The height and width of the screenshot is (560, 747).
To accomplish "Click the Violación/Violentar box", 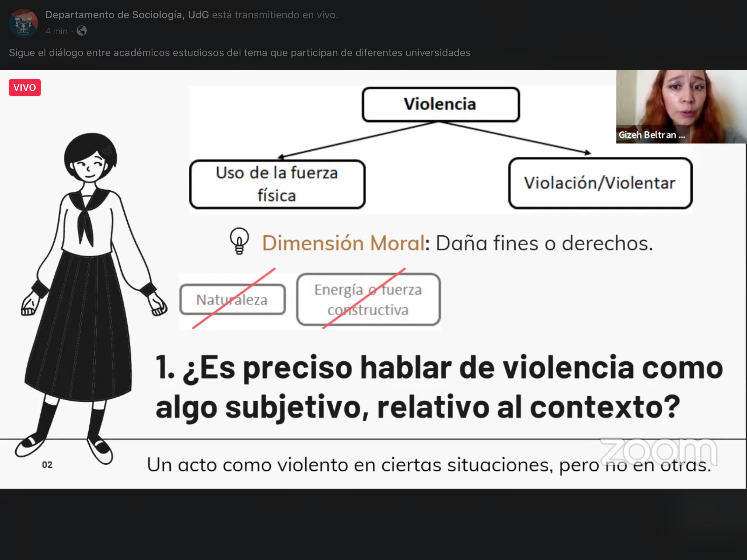I will click(x=600, y=183).
